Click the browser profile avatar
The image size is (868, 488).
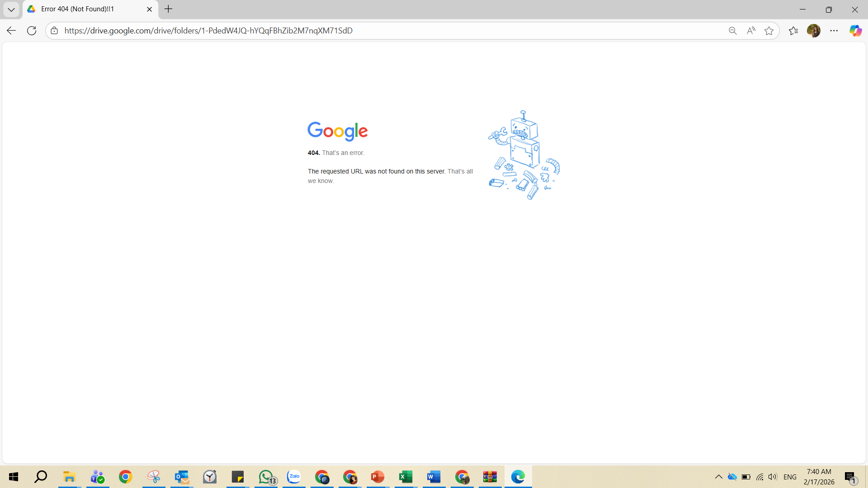coord(814,31)
